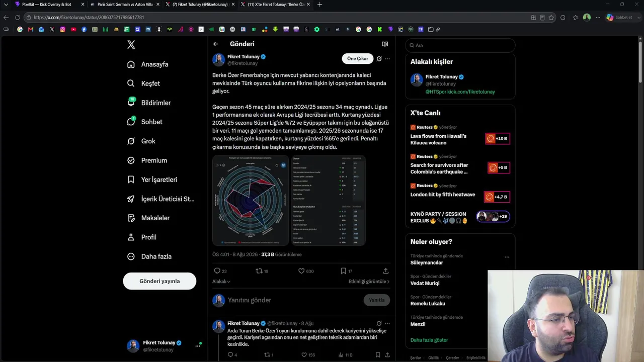Switch to Paris Saint Germain vs Aston Villa tab
The width and height of the screenshot is (644, 362).
tap(125, 5)
